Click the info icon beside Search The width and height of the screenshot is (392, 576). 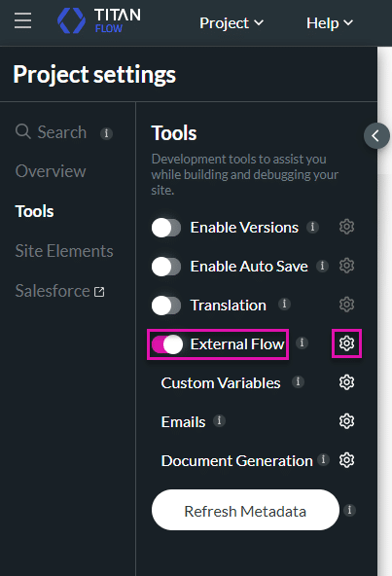[x=107, y=133]
